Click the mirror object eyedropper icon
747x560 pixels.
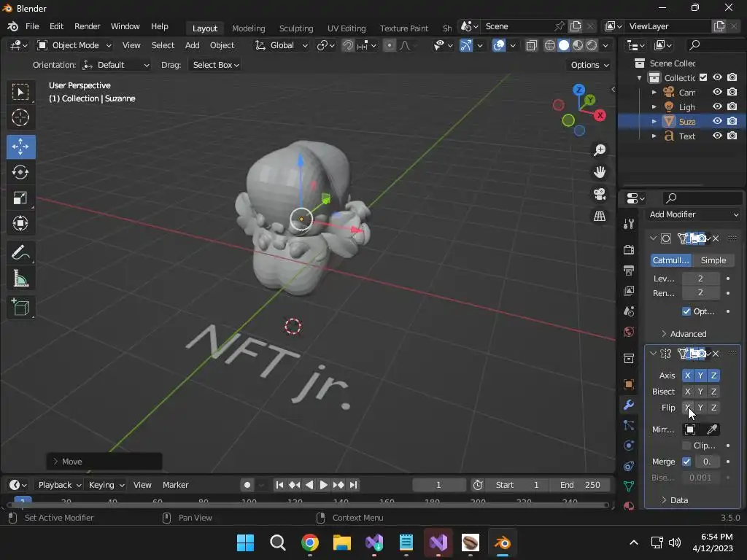click(x=712, y=429)
